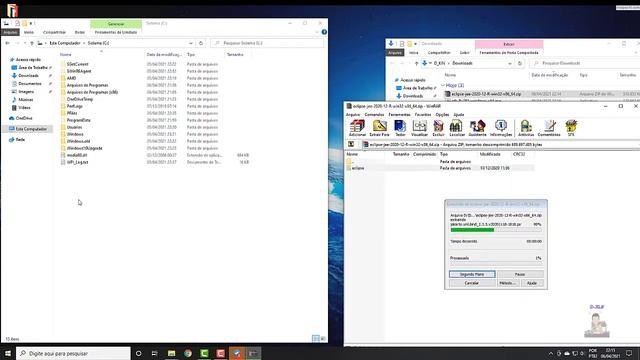Click Pausa button in extraction dialog

pos(520,274)
